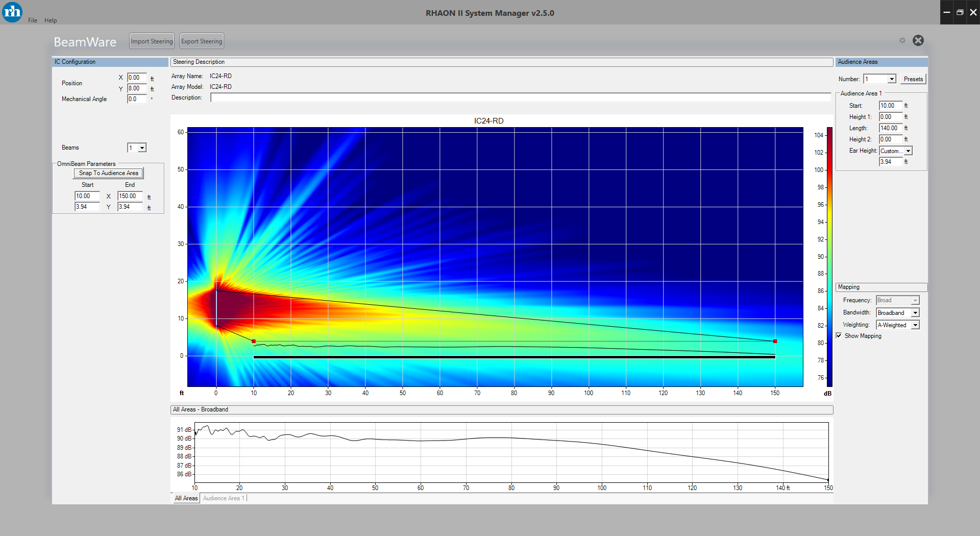
Task: Click the Audience Areas panel header
Action: tap(881, 62)
